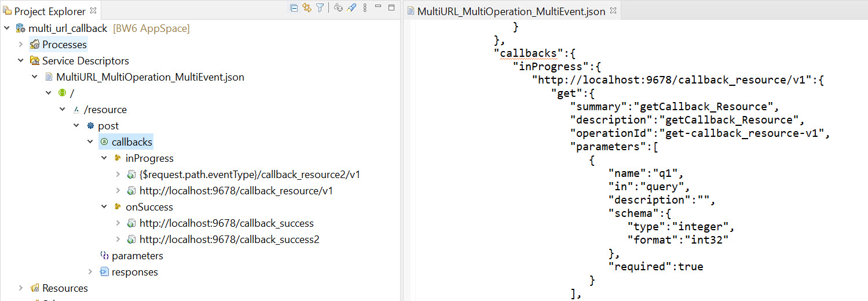The height and width of the screenshot is (301, 868).
Task: Select the multi_url_callback project label
Action: 68,28
